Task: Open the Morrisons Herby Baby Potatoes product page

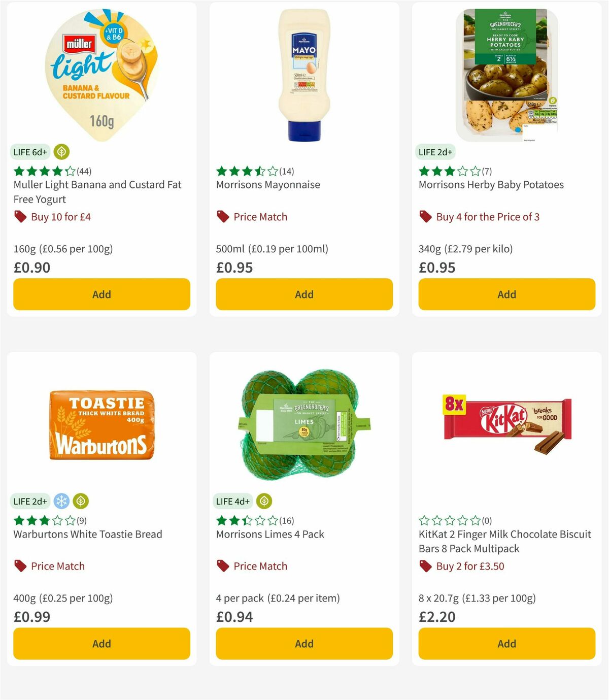Action: click(x=491, y=185)
